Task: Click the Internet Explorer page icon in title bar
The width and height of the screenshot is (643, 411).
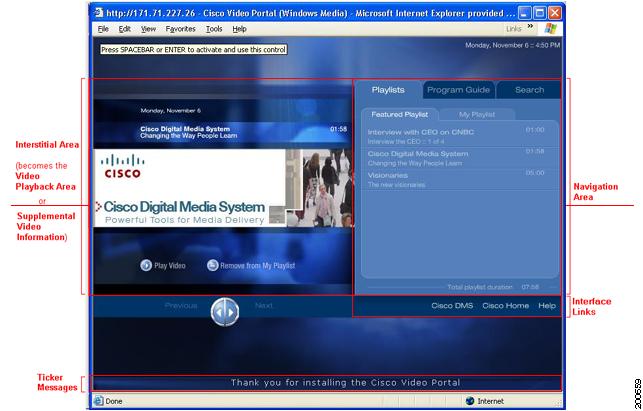Action: (x=98, y=13)
